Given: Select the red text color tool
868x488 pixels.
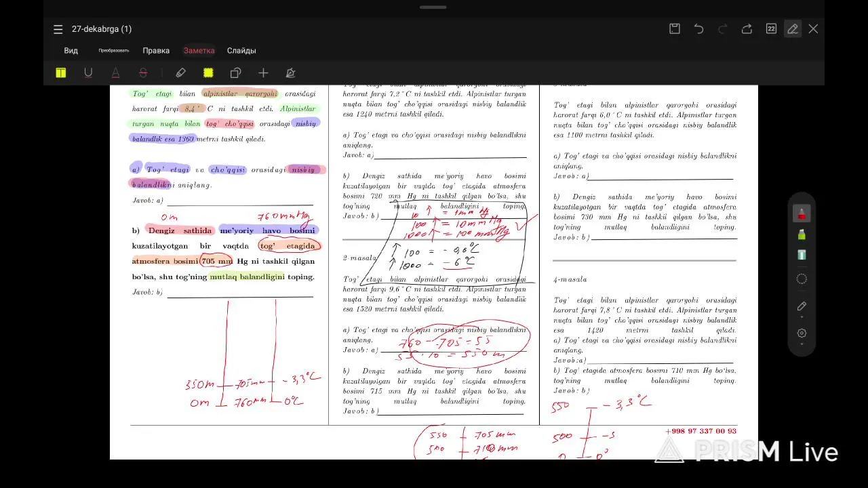Looking at the screenshot, I should pyautogui.click(x=115, y=73).
